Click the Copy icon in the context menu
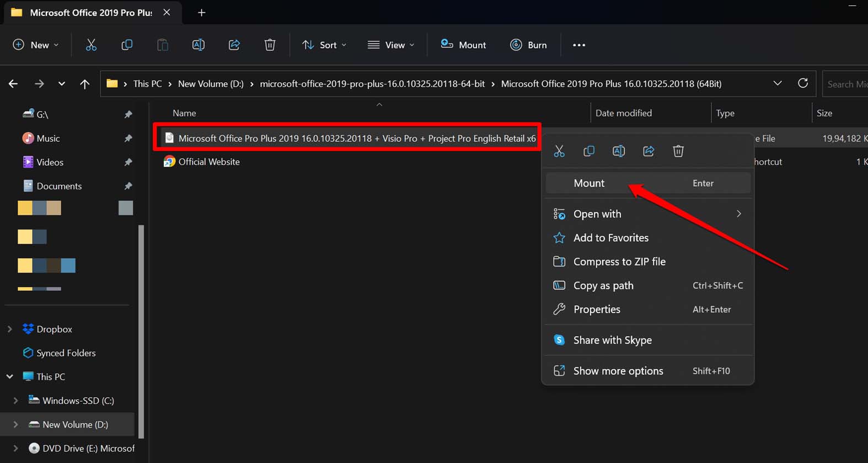 (x=589, y=151)
